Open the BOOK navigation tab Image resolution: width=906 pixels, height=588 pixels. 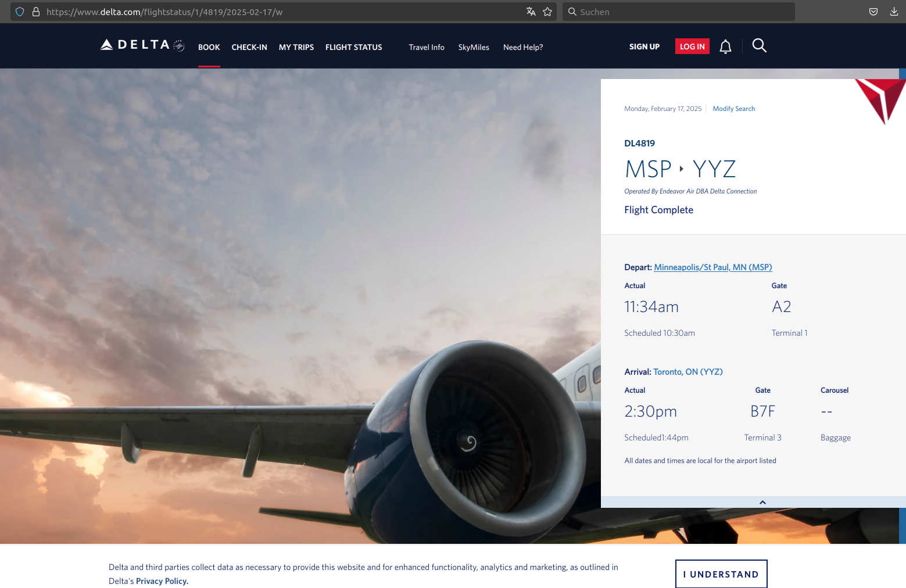coord(209,47)
